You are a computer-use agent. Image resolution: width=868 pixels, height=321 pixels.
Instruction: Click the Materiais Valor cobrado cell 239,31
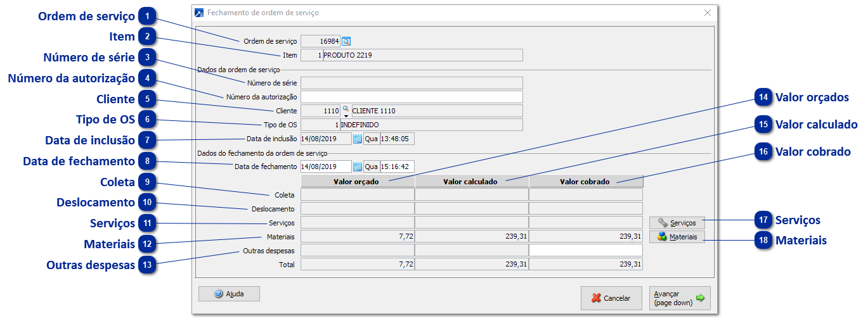586,237
